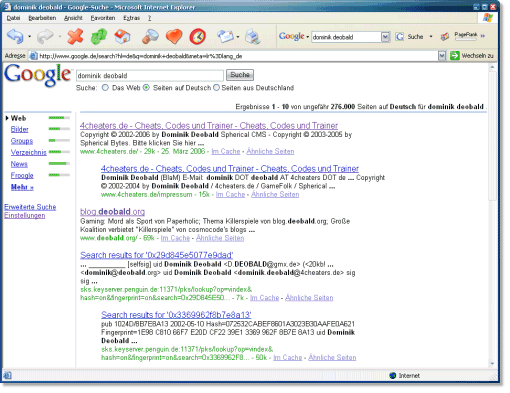510x393 pixels.
Task: Click the large Google logo
Action: [x=38, y=76]
